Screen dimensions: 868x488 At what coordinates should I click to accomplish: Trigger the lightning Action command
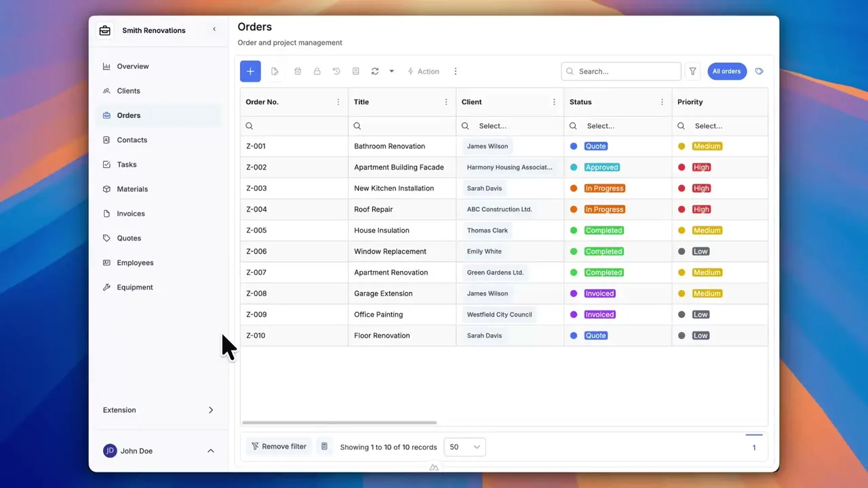tap(423, 71)
